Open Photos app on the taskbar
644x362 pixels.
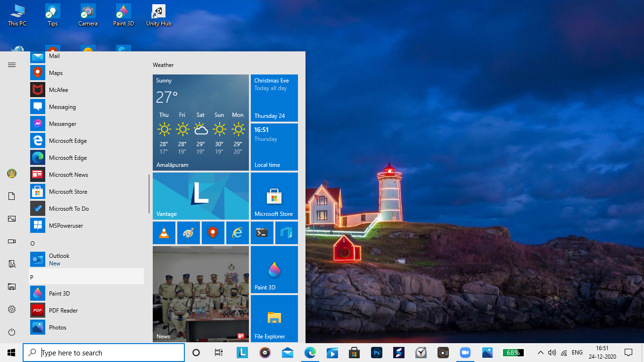coord(487,353)
